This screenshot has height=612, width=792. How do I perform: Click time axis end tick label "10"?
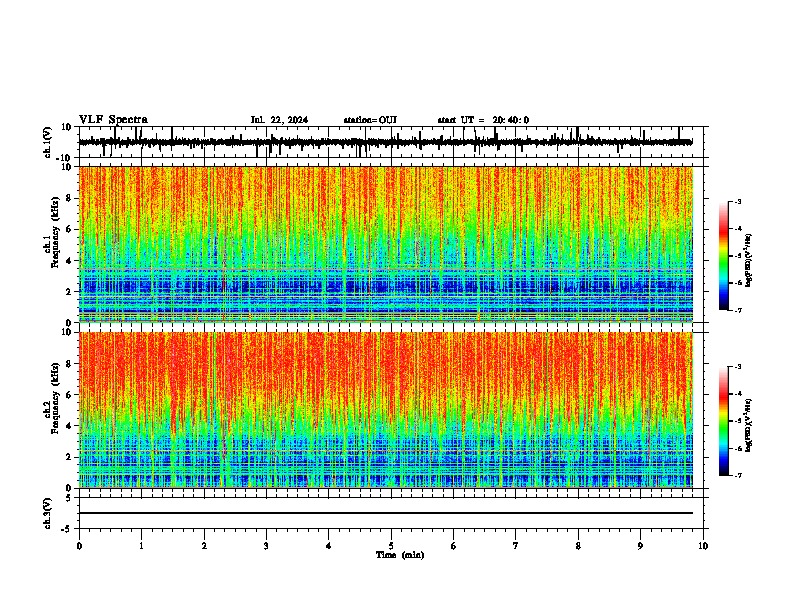(703, 546)
